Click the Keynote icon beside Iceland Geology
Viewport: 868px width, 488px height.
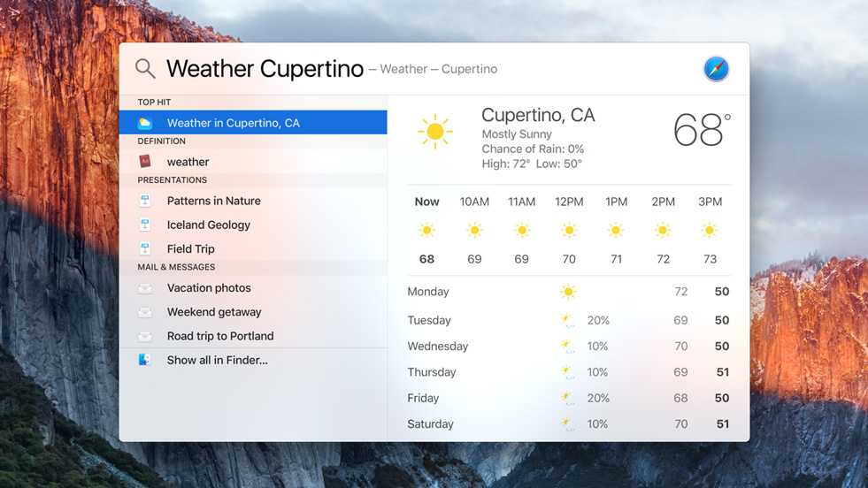[145, 225]
